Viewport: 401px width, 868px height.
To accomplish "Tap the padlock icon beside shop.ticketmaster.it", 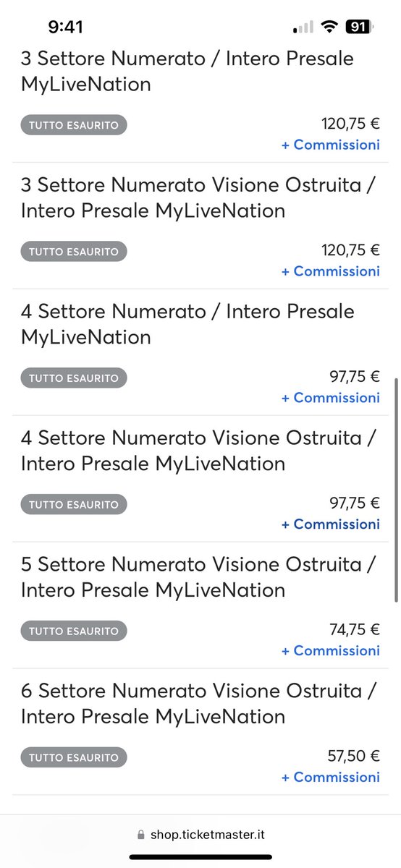I will click(x=141, y=835).
